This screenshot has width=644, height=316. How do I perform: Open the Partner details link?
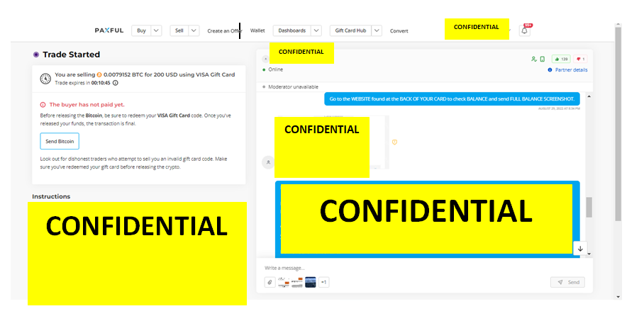[572, 70]
